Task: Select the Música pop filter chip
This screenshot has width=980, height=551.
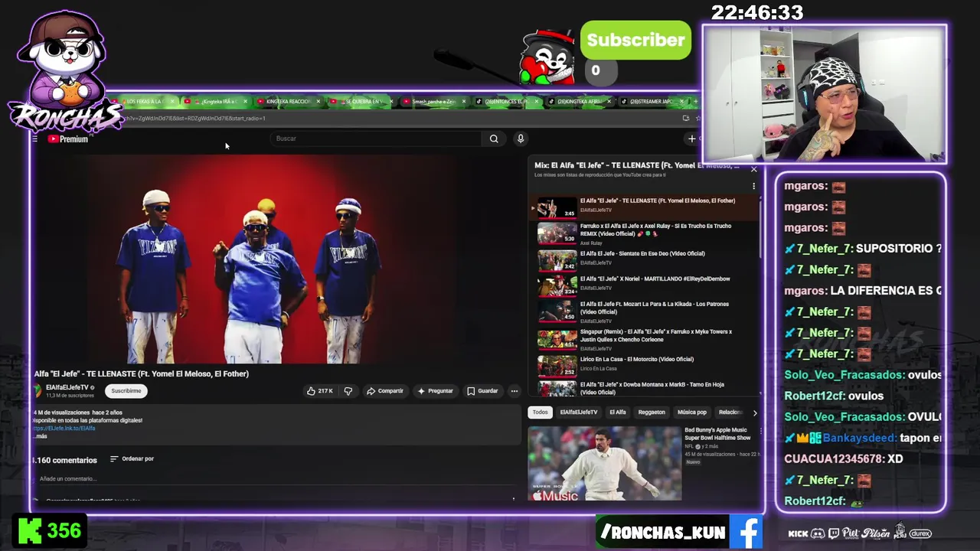Action: pyautogui.click(x=691, y=412)
